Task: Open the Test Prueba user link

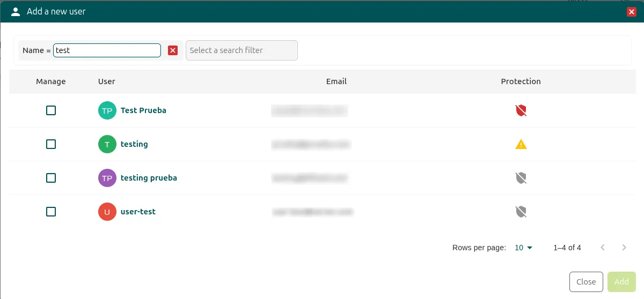Action: (143, 110)
